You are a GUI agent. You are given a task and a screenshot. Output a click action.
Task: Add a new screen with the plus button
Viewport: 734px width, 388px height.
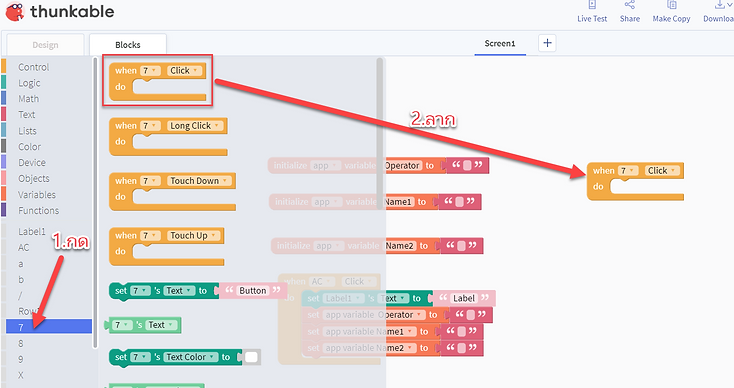coord(547,43)
